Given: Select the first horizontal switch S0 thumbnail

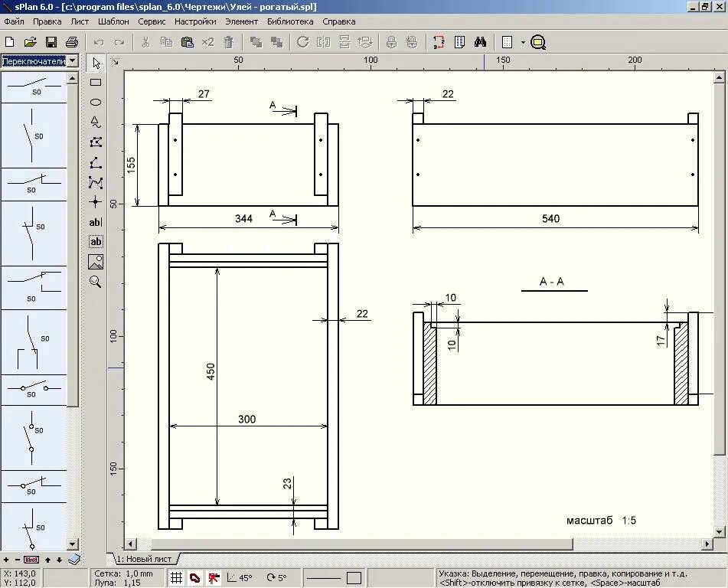Looking at the screenshot, I should pyautogui.click(x=34, y=87).
